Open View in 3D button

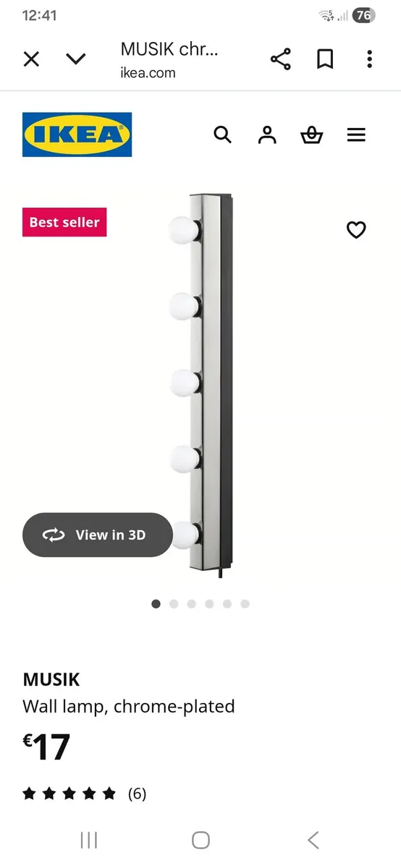[x=98, y=535]
